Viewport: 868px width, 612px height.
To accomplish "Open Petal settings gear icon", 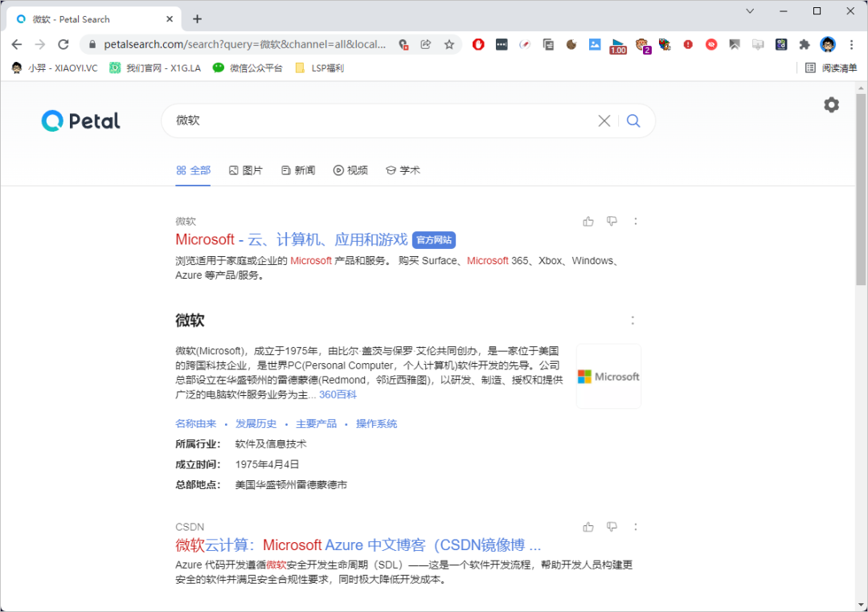I will point(831,105).
